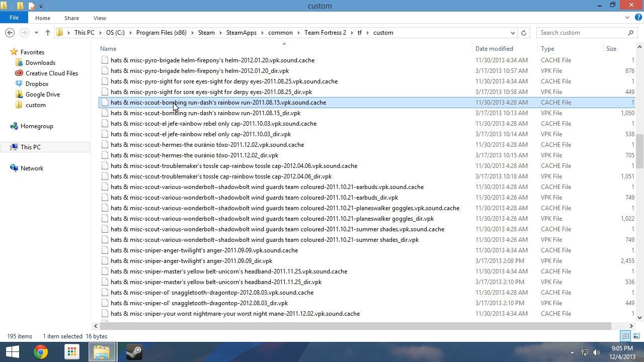Click network tray icon
This screenshot has width=644, height=362.
[x=585, y=352]
